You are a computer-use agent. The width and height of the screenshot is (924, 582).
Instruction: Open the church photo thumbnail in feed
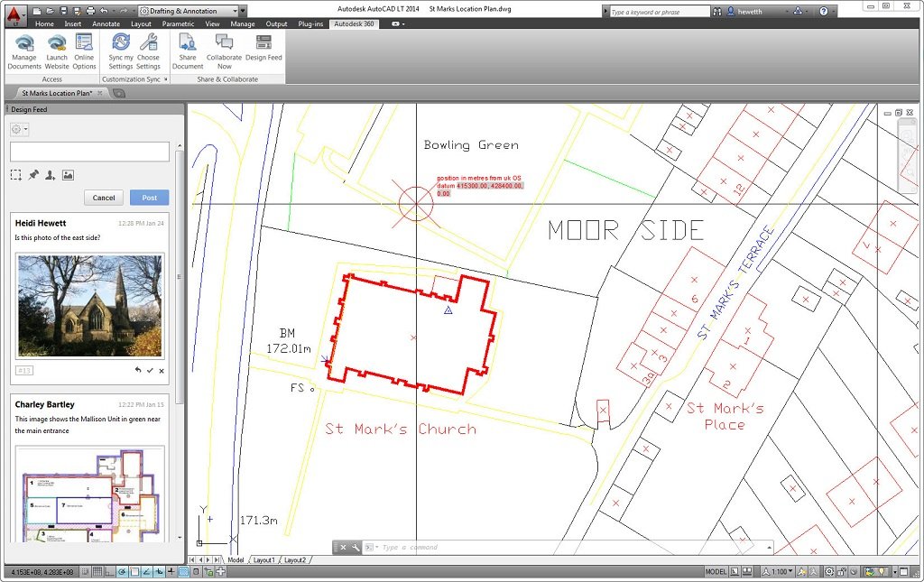(89, 305)
